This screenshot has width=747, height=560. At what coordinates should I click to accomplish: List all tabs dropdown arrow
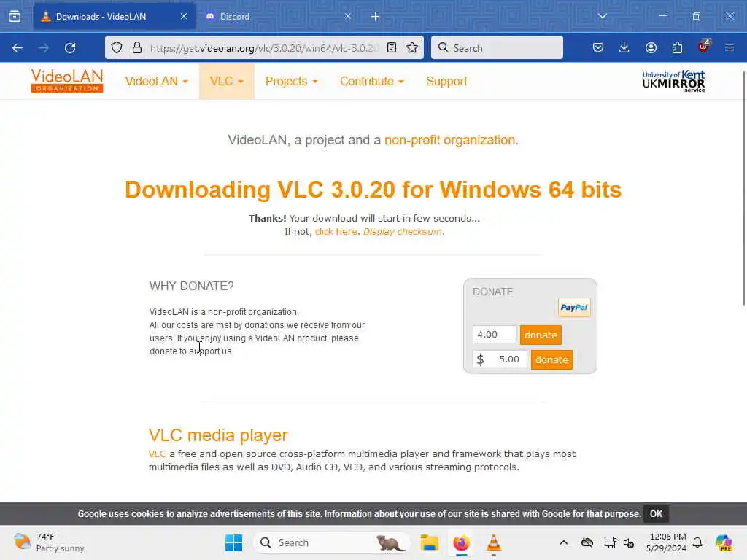(x=603, y=16)
